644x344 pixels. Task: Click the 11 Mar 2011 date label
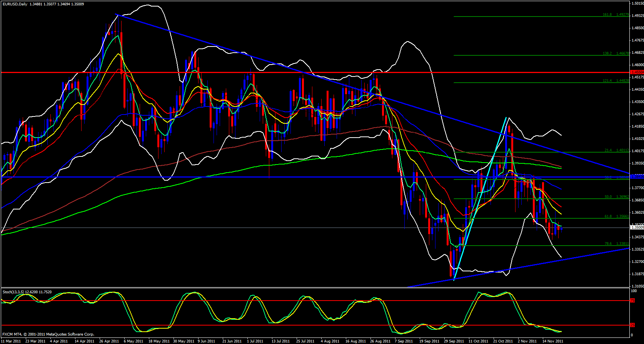pos(11,341)
